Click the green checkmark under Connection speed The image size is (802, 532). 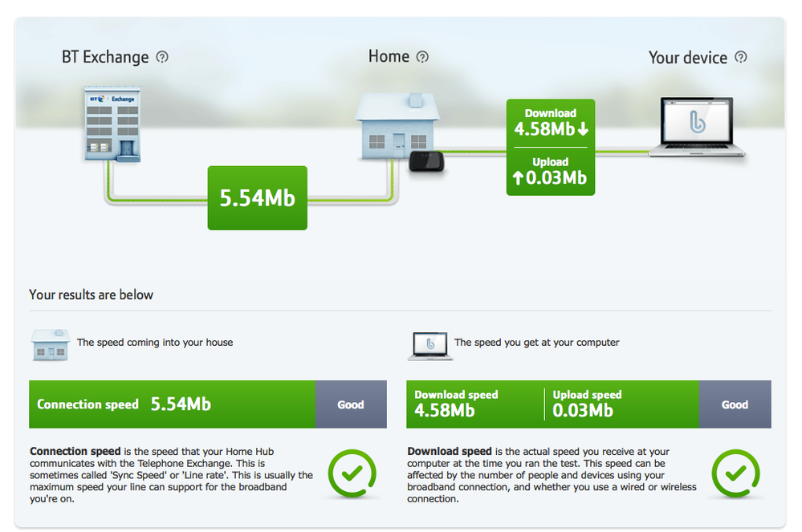(x=352, y=473)
